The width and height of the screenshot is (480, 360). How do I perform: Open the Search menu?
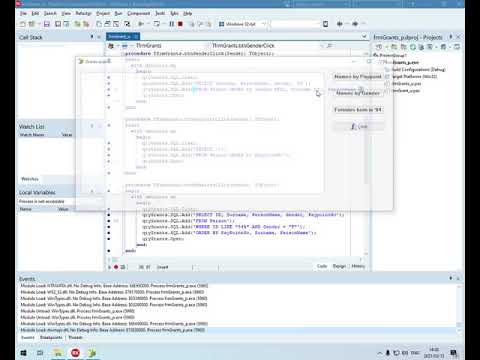(50, 13)
